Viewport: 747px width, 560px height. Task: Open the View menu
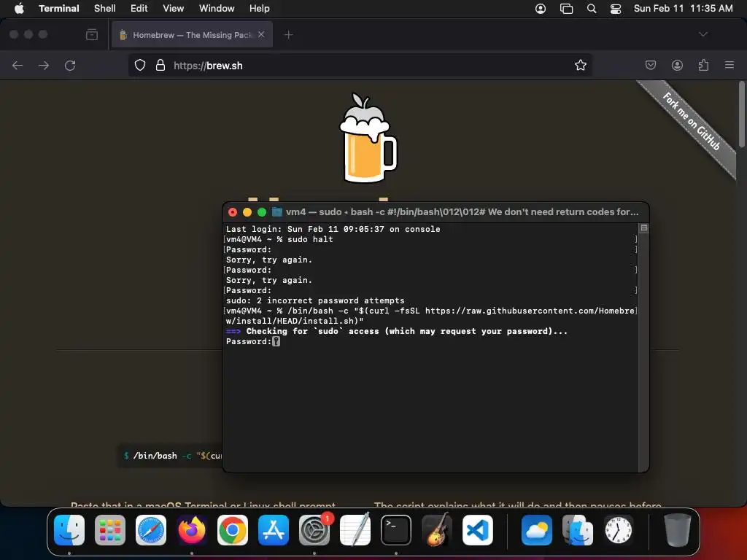pos(173,8)
